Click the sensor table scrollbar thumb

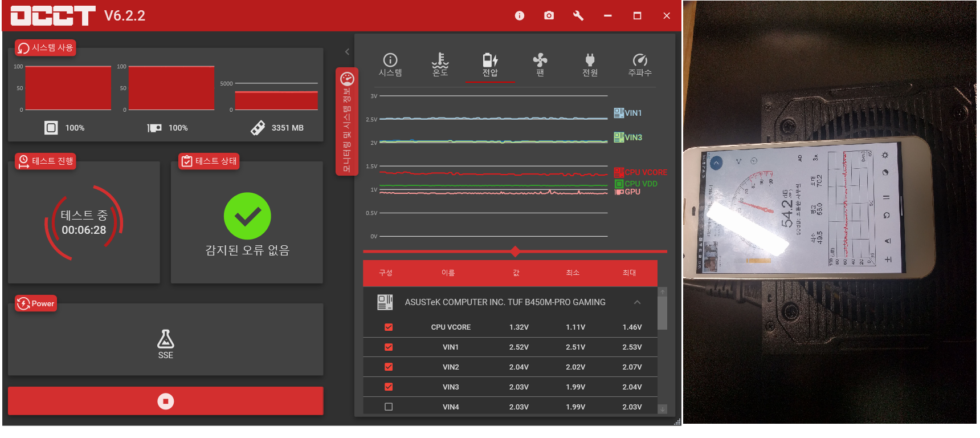[662, 313]
